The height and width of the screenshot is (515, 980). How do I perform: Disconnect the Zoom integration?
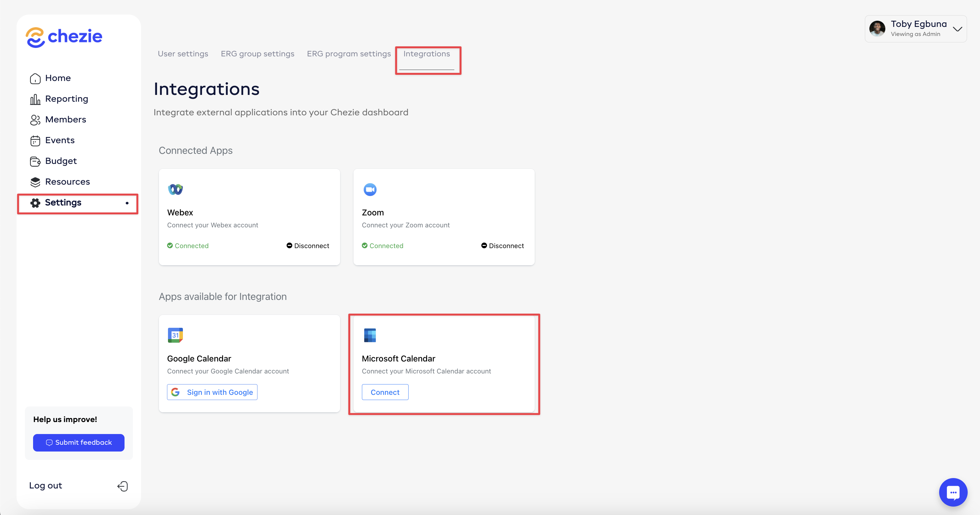503,246
